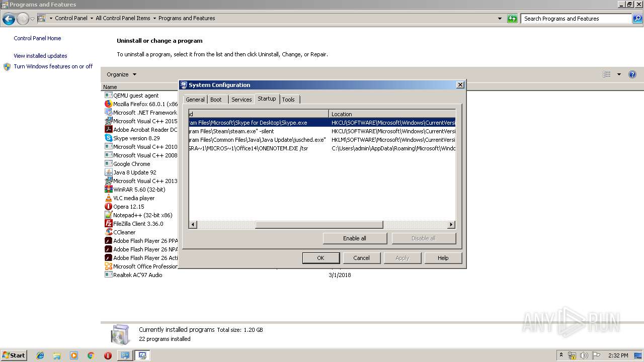
Task: Launch Opera from taskbar
Action: [108, 355]
